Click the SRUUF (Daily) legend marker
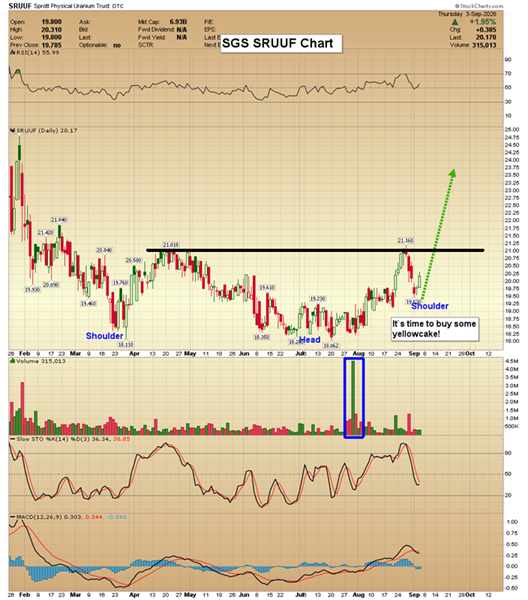Screen dimensions: 528x600 tap(12, 130)
